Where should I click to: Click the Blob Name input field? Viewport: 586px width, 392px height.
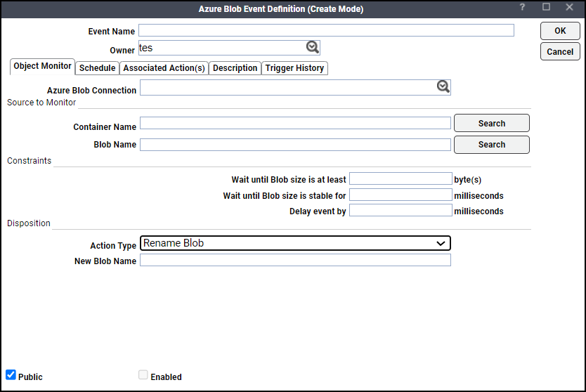coord(295,145)
